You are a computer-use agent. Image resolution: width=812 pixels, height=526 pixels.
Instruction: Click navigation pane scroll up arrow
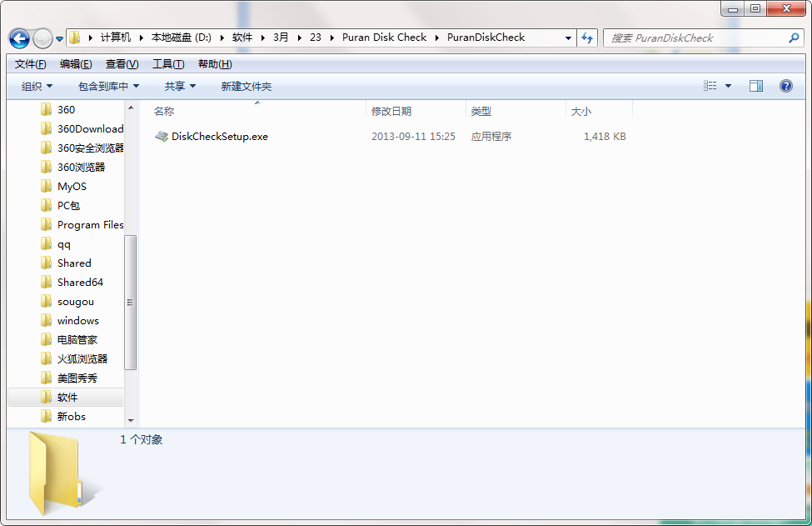pos(131,108)
